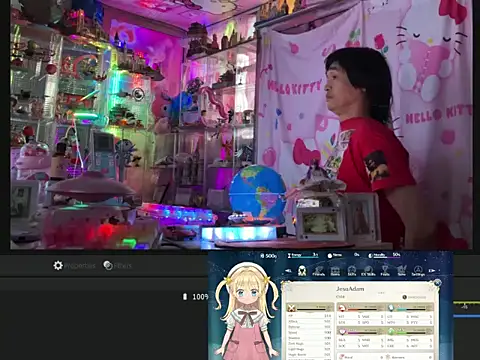Close the JesaAdam character panel
This screenshot has height=360, width=480.
click(437, 283)
